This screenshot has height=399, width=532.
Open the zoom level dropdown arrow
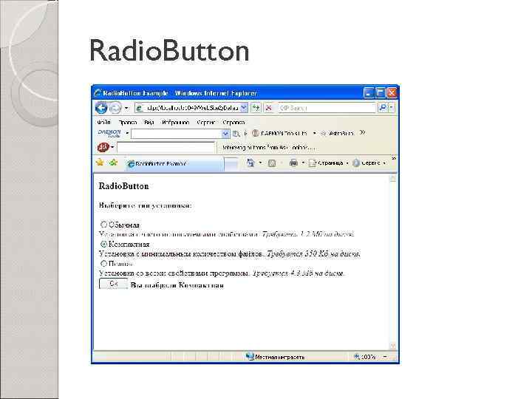click(x=385, y=357)
